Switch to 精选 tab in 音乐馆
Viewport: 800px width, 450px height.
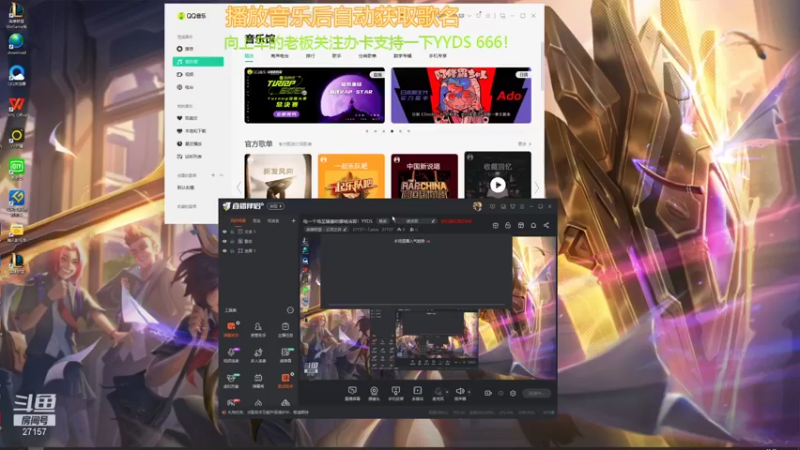click(x=249, y=56)
